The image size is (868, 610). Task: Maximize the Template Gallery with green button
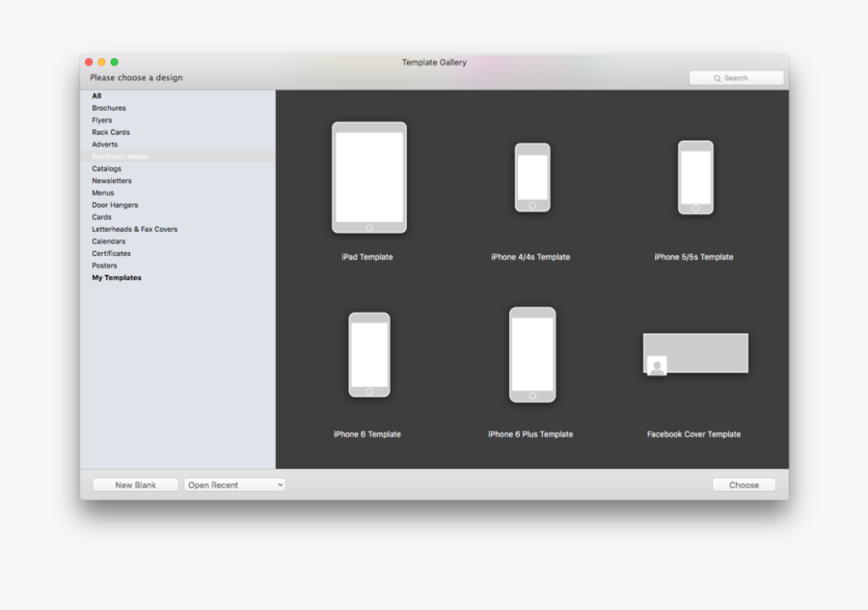point(114,62)
